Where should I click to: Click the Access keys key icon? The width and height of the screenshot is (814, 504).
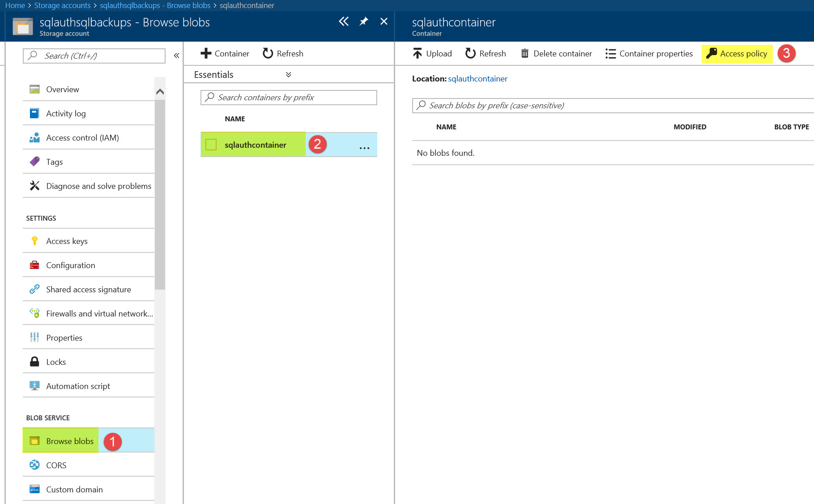click(x=34, y=241)
